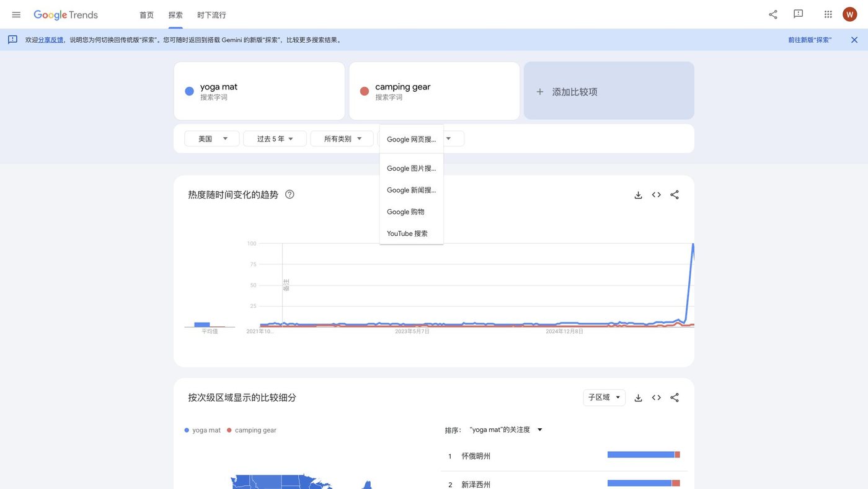
Task: Click the blue yoga mat color dot
Action: pos(190,91)
